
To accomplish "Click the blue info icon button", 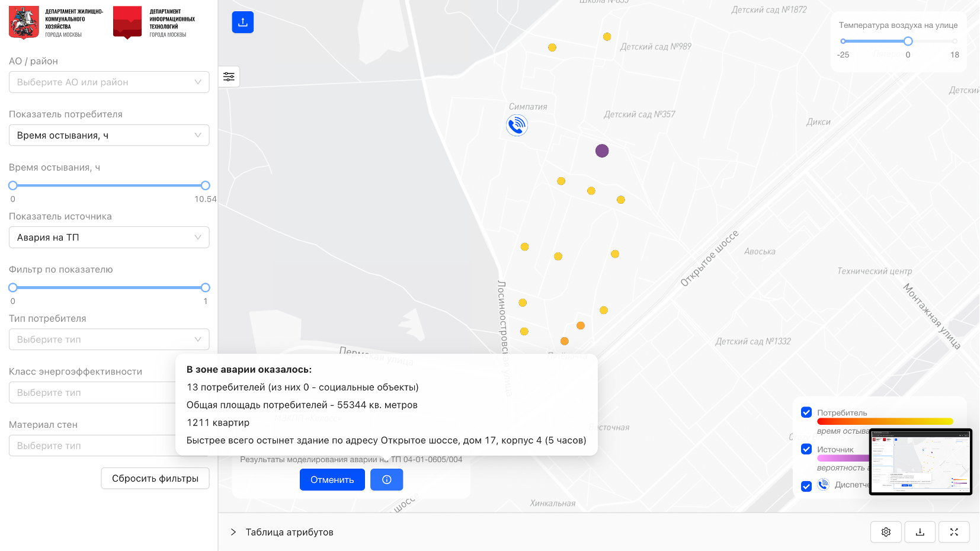I will pyautogui.click(x=386, y=479).
